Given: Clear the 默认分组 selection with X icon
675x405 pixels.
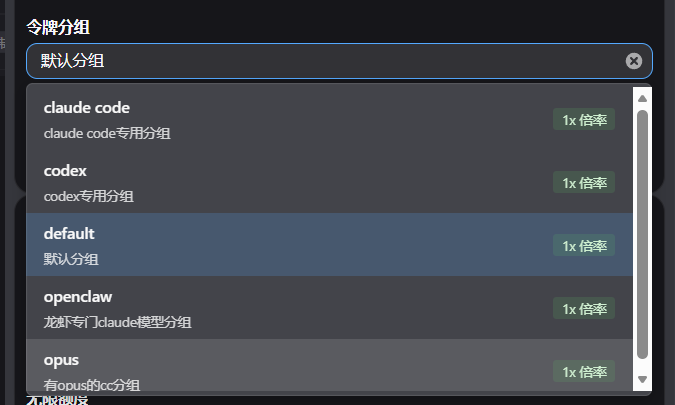Looking at the screenshot, I should pos(634,61).
